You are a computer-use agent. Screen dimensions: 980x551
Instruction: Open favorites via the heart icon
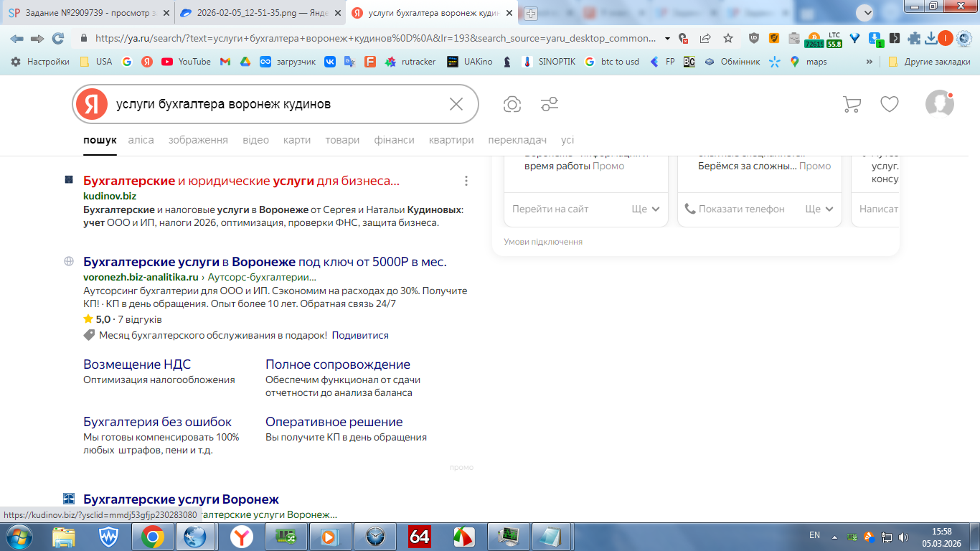pyautogui.click(x=890, y=105)
